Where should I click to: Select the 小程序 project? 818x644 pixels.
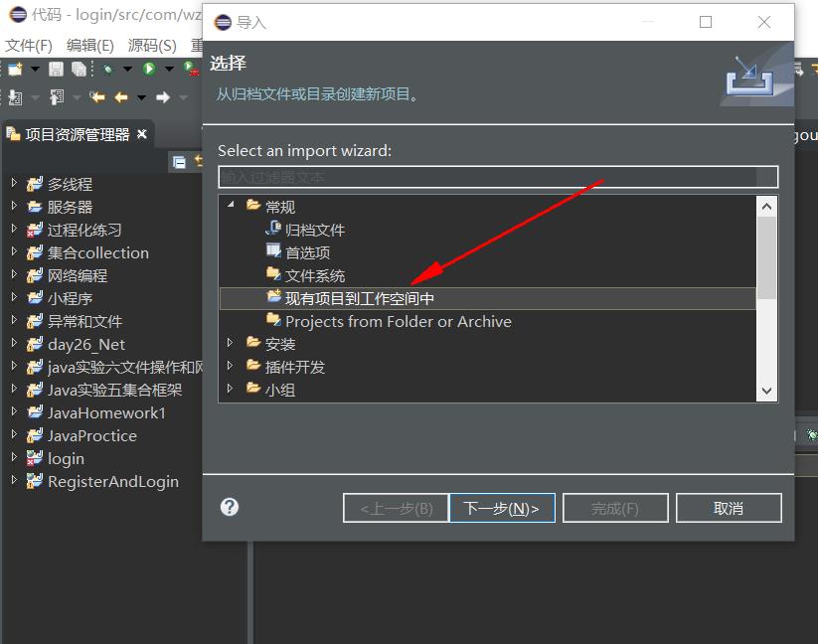[x=70, y=299]
